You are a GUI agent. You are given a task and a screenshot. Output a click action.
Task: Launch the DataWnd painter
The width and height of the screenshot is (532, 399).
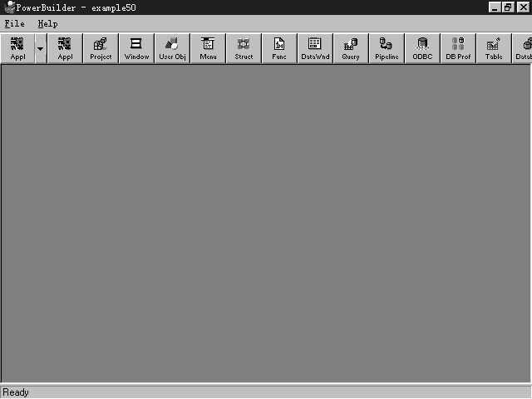point(315,48)
